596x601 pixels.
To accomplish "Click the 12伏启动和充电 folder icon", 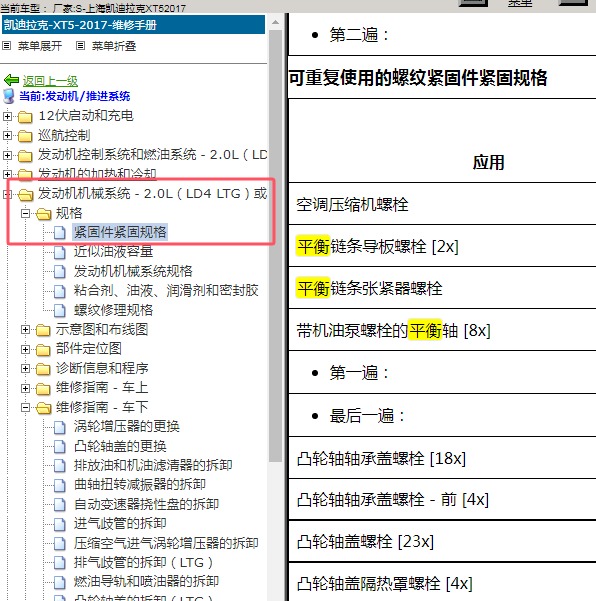I will (25, 117).
